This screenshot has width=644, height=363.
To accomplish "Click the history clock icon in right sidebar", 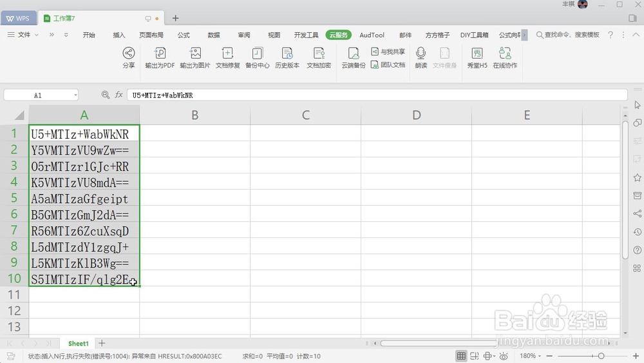I will pyautogui.click(x=637, y=232).
